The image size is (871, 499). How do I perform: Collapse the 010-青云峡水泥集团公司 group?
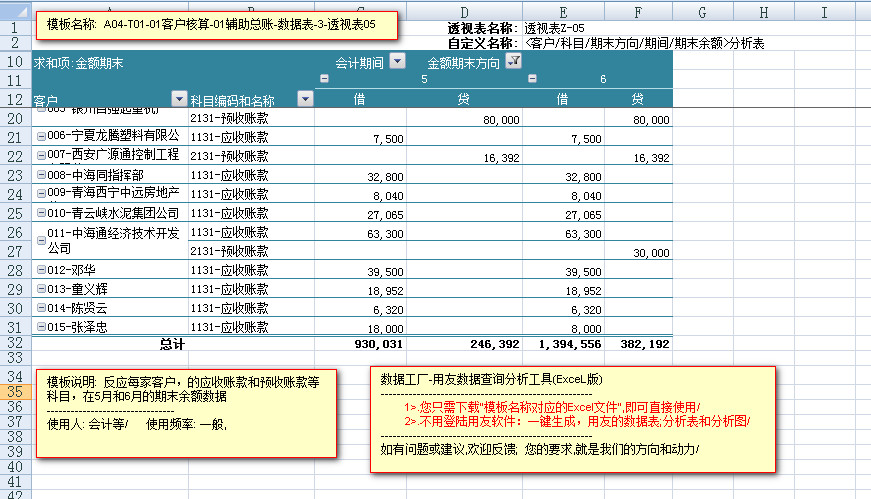coord(40,213)
